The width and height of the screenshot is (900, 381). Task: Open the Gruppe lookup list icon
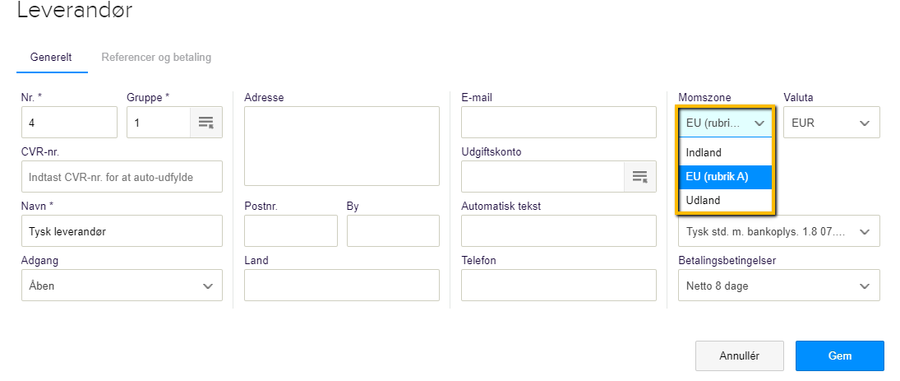tap(206, 122)
